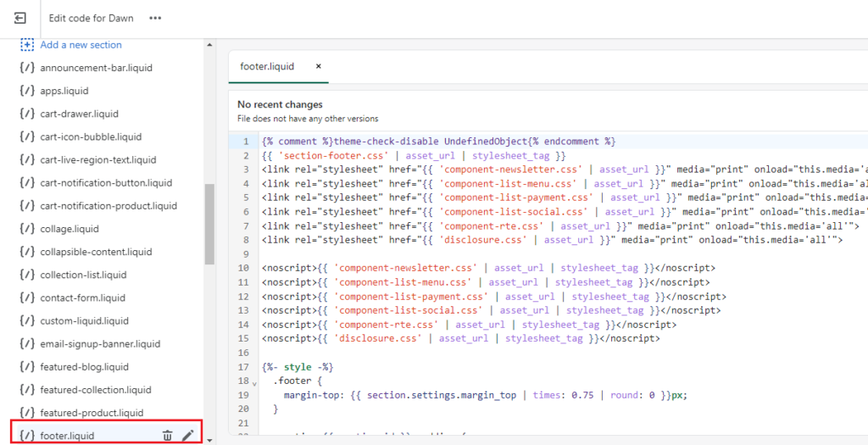The height and width of the screenshot is (445, 868).
Task: Click the Edit code for Dawn title
Action: 91,18
